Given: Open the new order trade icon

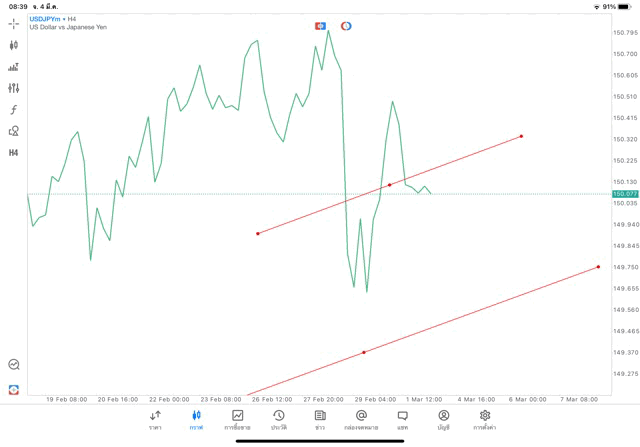Looking at the screenshot, I should (x=14, y=390).
